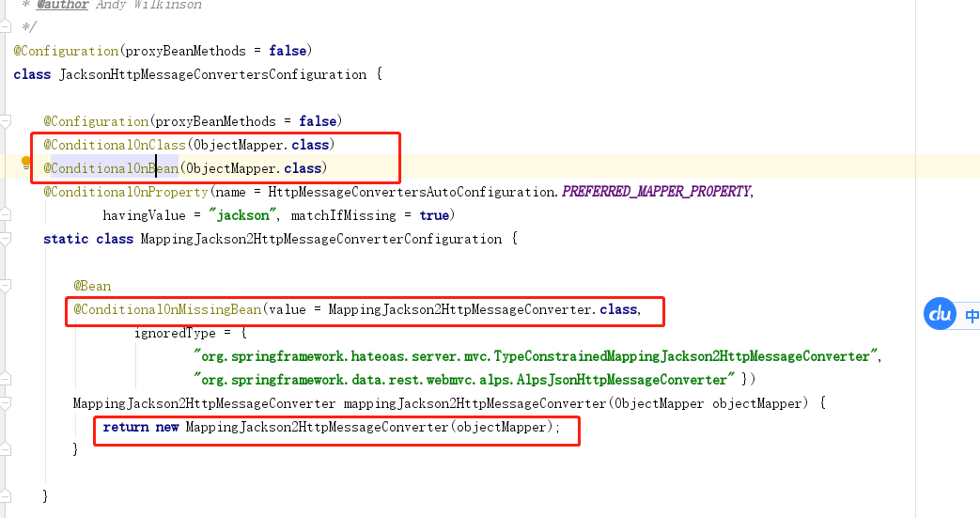Click MappingJackson2HttpMessageConverter.class in @ConditionalOnMissingBean
The height and width of the screenshot is (518, 980).
pyautogui.click(x=483, y=309)
